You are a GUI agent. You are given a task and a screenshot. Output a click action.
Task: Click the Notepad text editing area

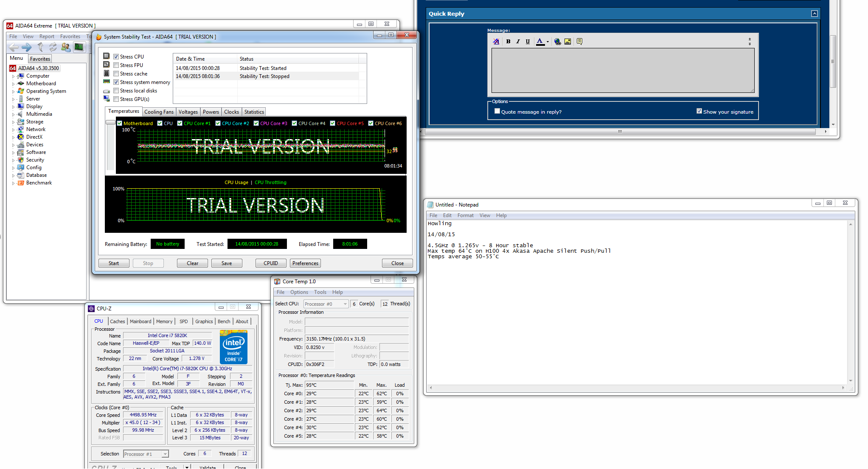[x=637, y=302]
